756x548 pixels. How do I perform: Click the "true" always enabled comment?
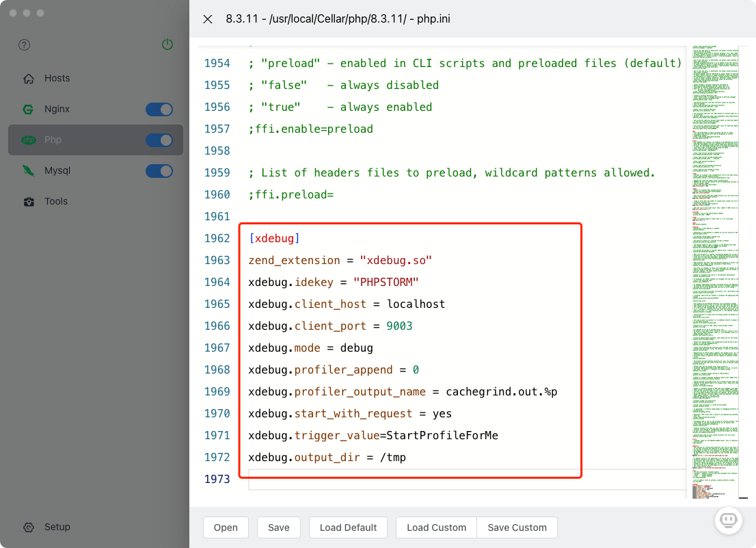(340, 107)
